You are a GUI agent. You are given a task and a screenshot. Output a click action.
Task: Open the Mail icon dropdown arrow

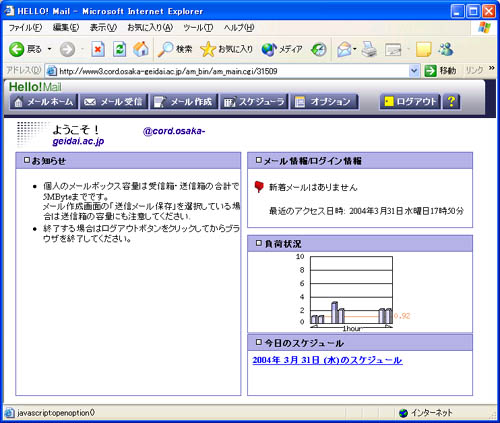[x=355, y=49]
